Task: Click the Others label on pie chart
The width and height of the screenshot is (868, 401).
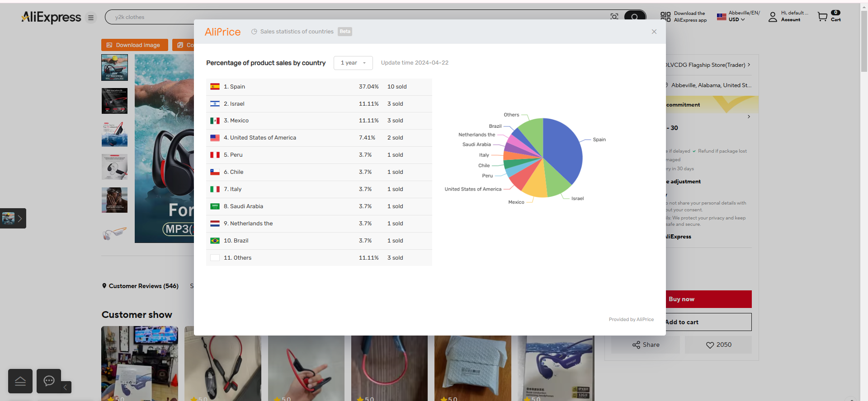Action: (511, 115)
